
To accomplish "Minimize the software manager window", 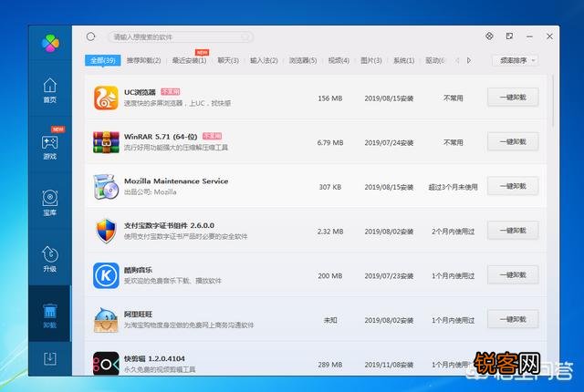I will [x=529, y=36].
